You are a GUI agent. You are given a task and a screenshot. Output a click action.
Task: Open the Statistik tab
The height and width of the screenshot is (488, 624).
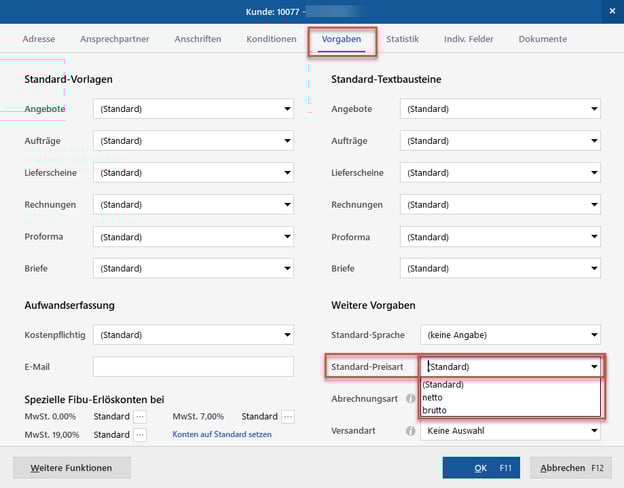coord(402,39)
